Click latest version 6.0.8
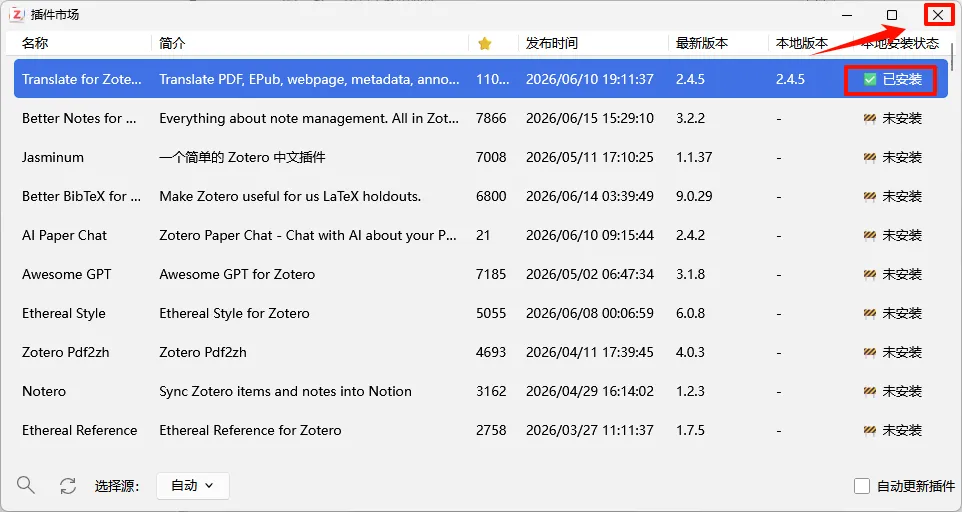This screenshot has height=512, width=962. tap(690, 313)
